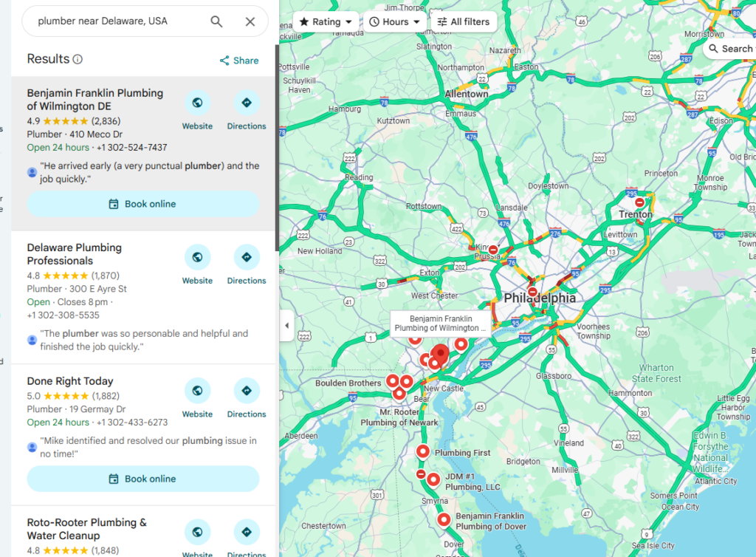Get Directions to Done Right Today
Screen dimensions: 756x557
click(247, 391)
